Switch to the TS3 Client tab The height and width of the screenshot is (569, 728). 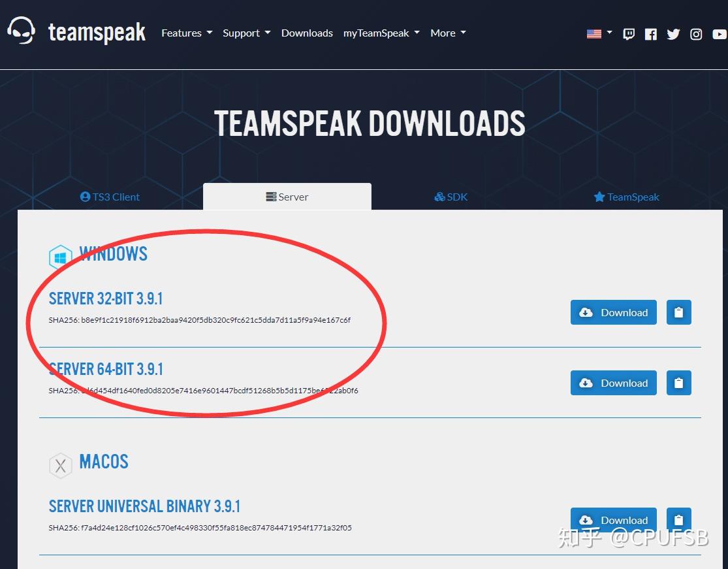tap(110, 197)
